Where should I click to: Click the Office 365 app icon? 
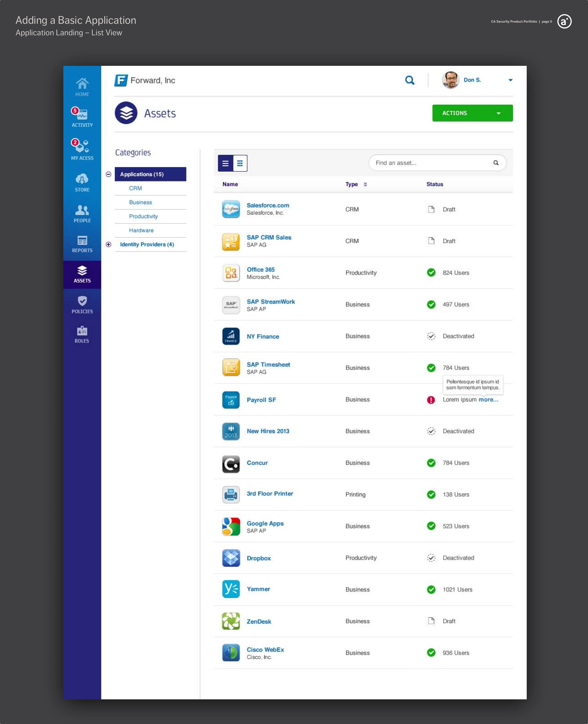pyautogui.click(x=231, y=273)
